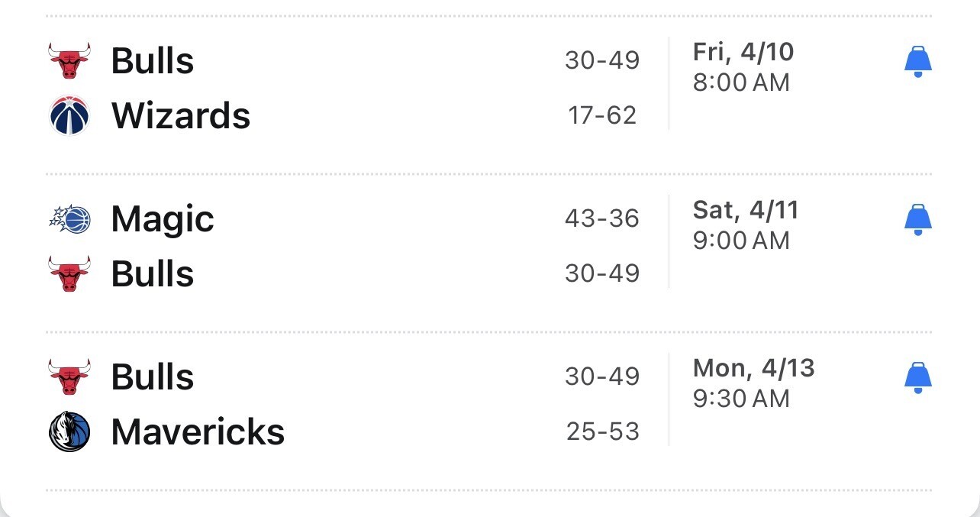The width and height of the screenshot is (980, 517).
Task: Click the Magic 43-36 record
Action: [x=602, y=219]
